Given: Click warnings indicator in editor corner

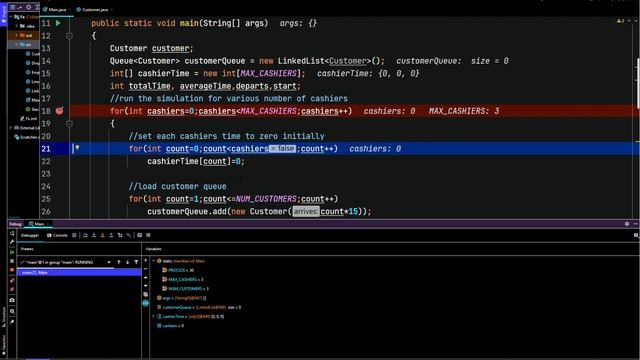Looking at the screenshot, I should coord(620,21).
